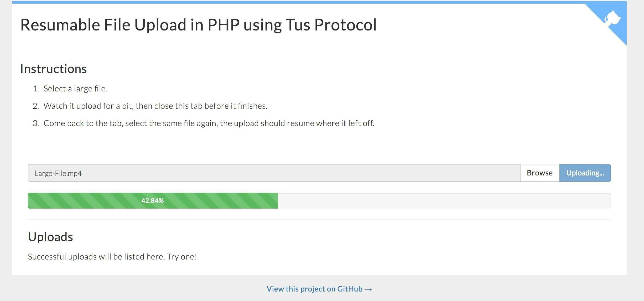
Task: Click the 'Successful uploads will be listed here' text
Action: tap(112, 257)
